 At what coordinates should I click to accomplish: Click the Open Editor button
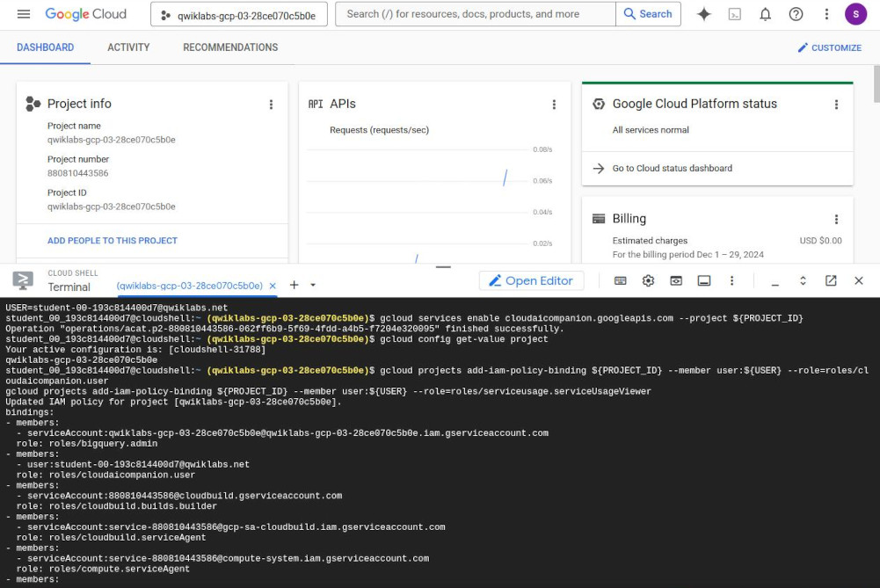pyautogui.click(x=532, y=280)
